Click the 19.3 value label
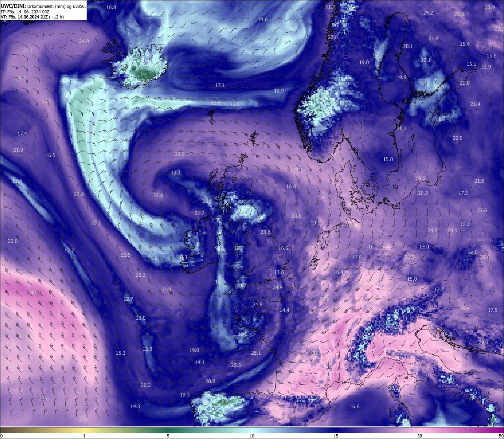The image size is (504, 439). pos(185,395)
